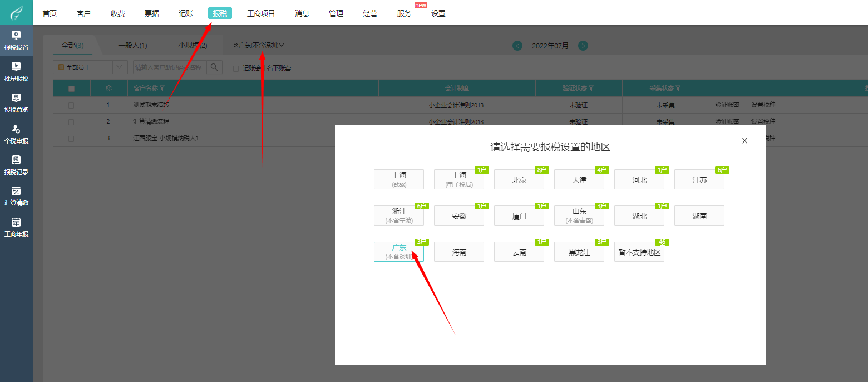This screenshot has height=382, width=868.
Task: Open 批量报税 sidebar icon
Action: [x=16, y=72]
